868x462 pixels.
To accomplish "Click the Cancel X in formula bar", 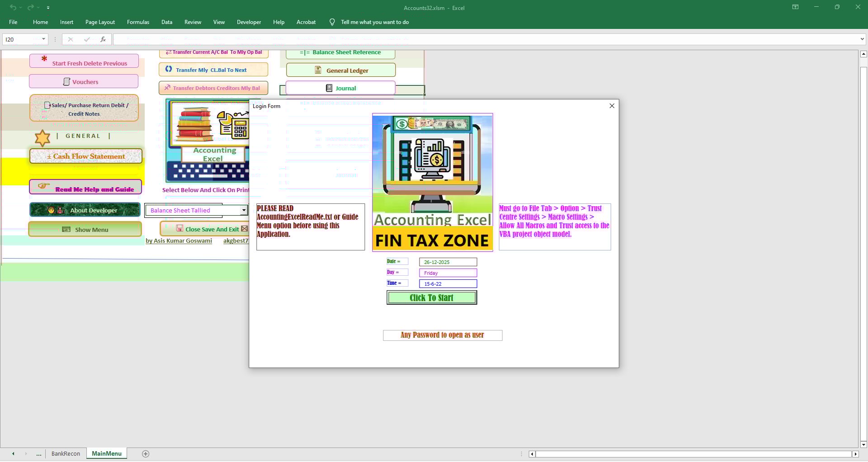I will point(70,39).
